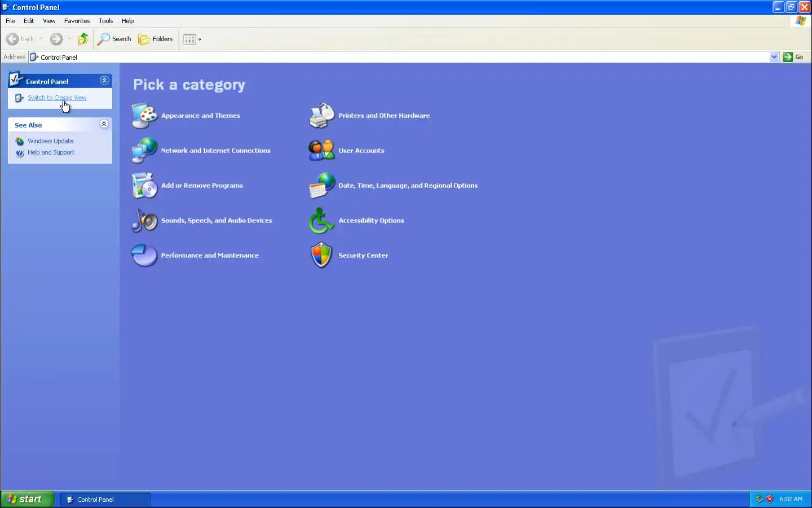Click the green Go arrow button
Image resolution: width=812 pixels, height=508 pixels.
click(788, 57)
